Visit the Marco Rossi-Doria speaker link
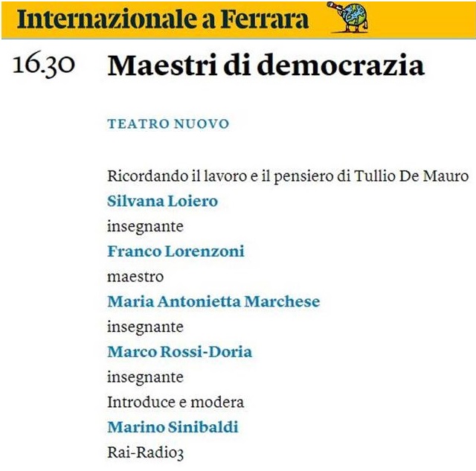476x471 pixels. 180,352
